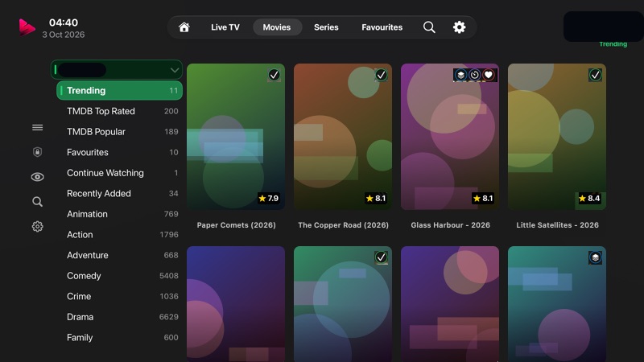Screen dimensions: 644x362
Task: Click layers icon on bottom-right teal poster
Action: 595,257
